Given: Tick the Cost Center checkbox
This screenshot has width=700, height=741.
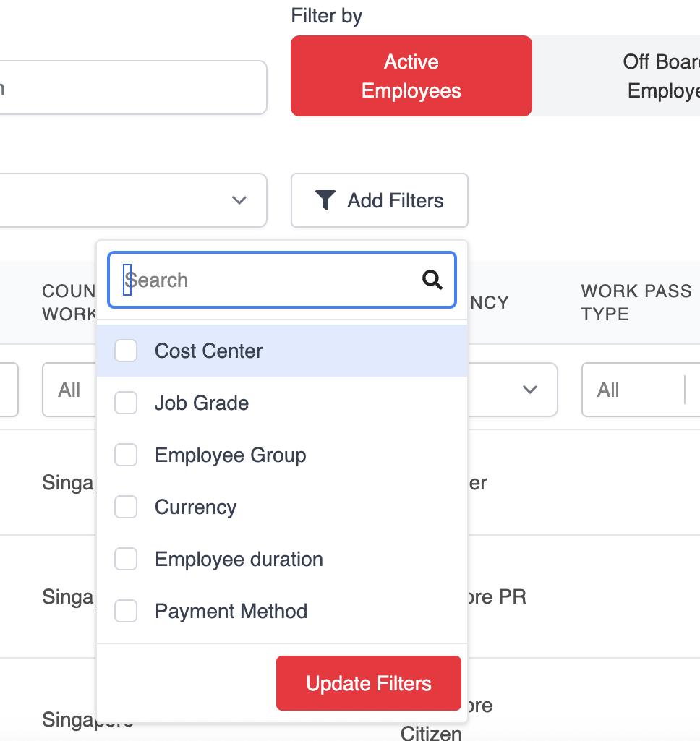Looking at the screenshot, I should pos(126,351).
